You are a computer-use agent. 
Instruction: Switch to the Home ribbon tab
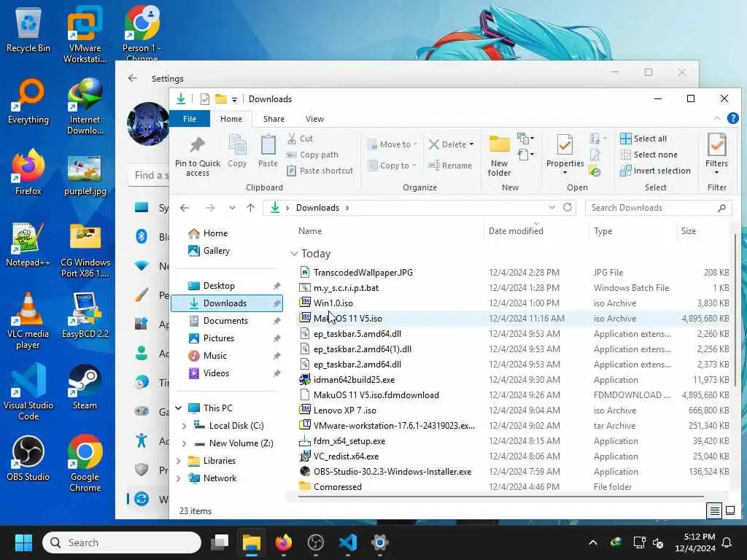(231, 119)
